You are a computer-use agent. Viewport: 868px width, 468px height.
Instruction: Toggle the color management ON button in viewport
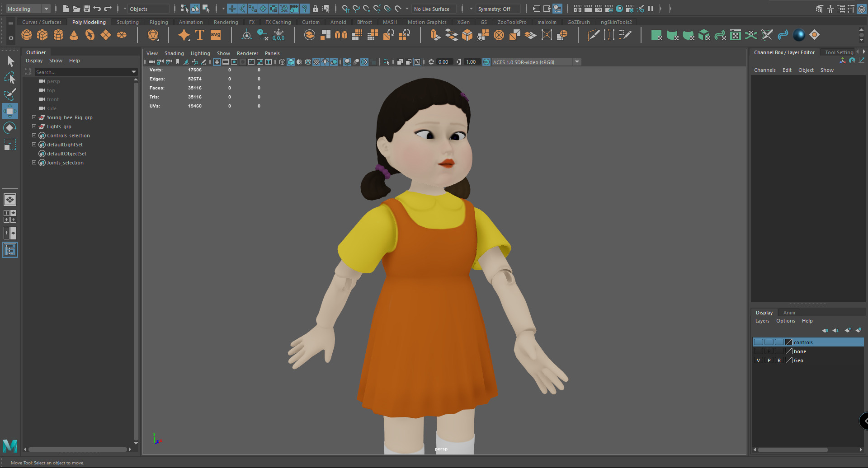[x=486, y=62]
